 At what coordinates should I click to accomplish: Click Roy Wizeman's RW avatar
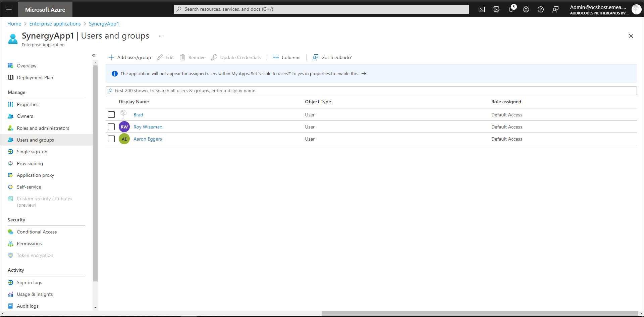124,127
